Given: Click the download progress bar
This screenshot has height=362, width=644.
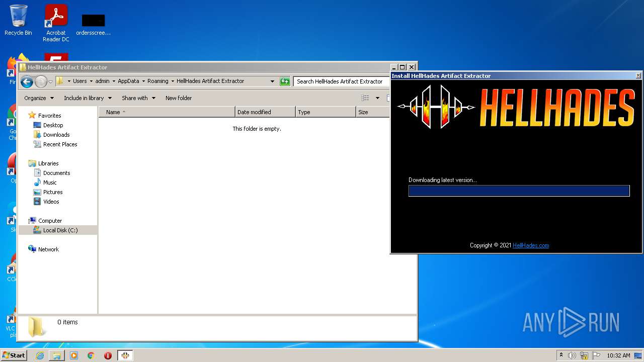Looking at the screenshot, I should point(519,191).
